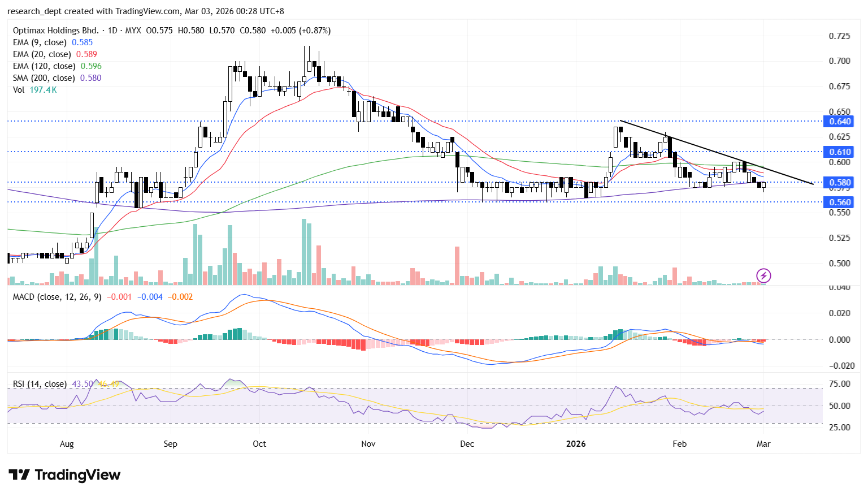The height and width of the screenshot is (496, 868).
Task: Open the RSI (14, close) legend
Action: click(x=40, y=384)
